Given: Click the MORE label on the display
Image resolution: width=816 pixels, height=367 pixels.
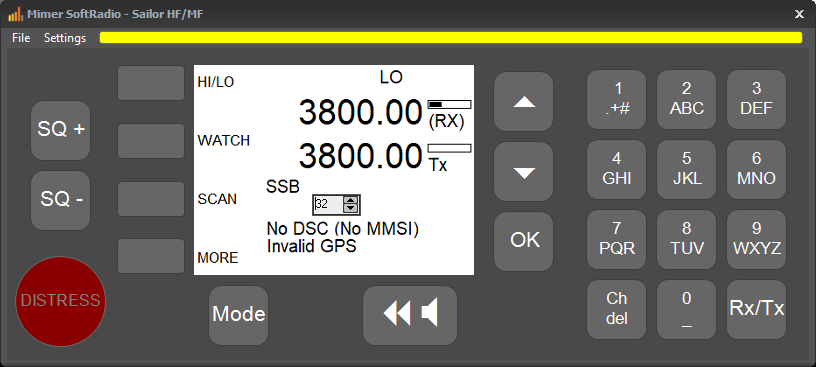Looking at the screenshot, I should [218, 258].
